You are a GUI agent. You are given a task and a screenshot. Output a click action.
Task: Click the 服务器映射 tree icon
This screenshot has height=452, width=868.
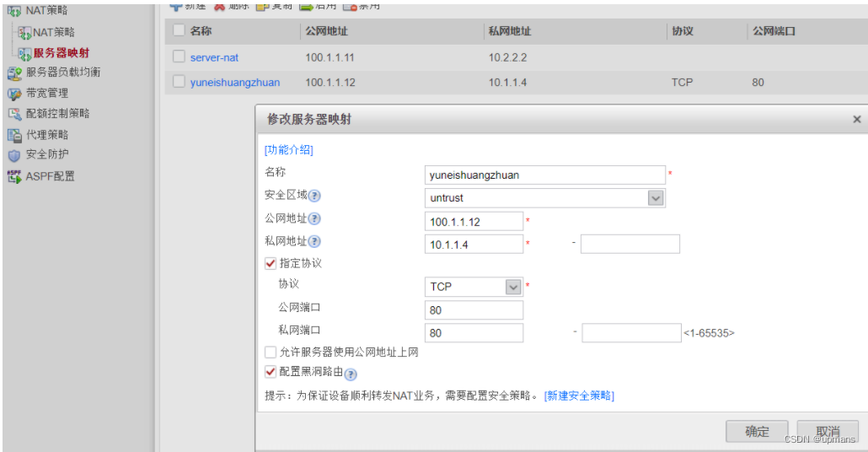click(24, 53)
